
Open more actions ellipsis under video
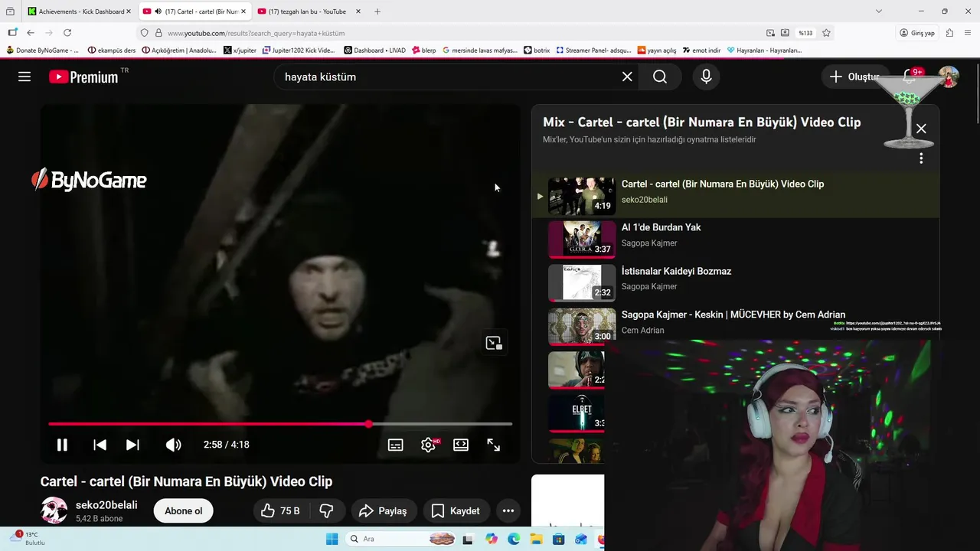point(508,511)
